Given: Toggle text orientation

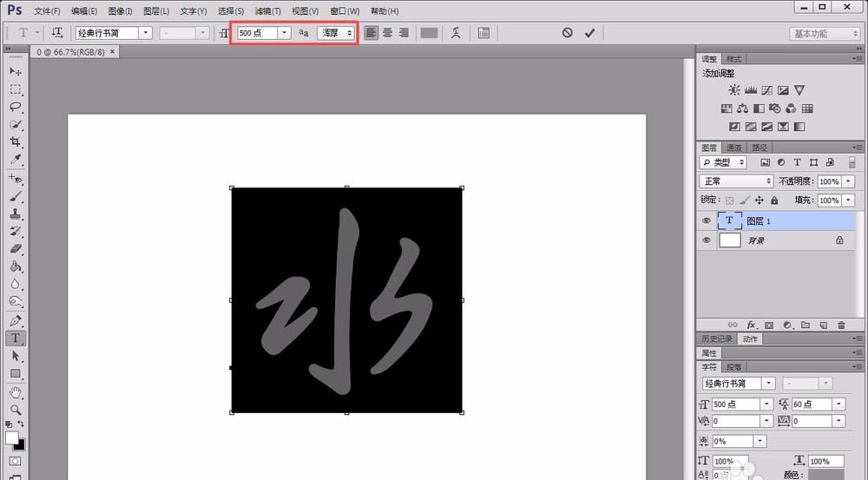Looking at the screenshot, I should click(x=57, y=33).
